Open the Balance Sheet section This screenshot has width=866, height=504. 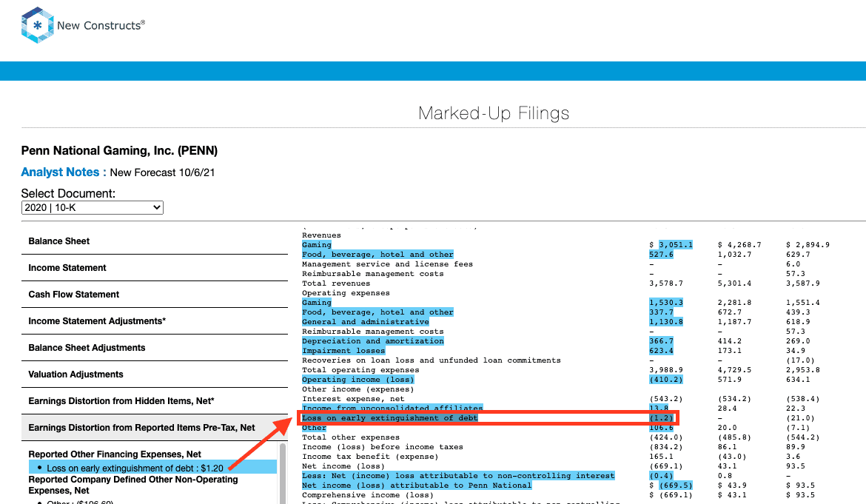coord(155,241)
